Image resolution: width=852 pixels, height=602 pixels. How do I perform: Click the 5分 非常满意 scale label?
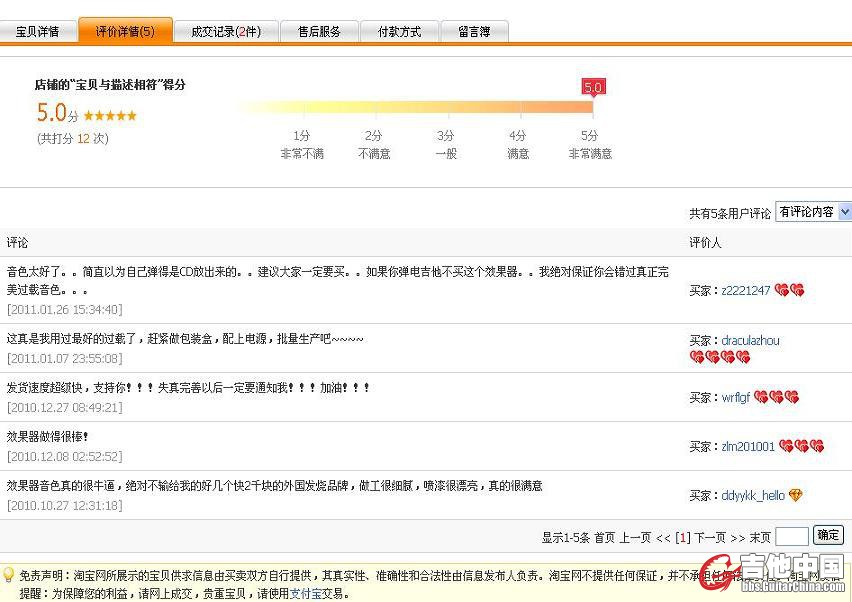(x=590, y=145)
